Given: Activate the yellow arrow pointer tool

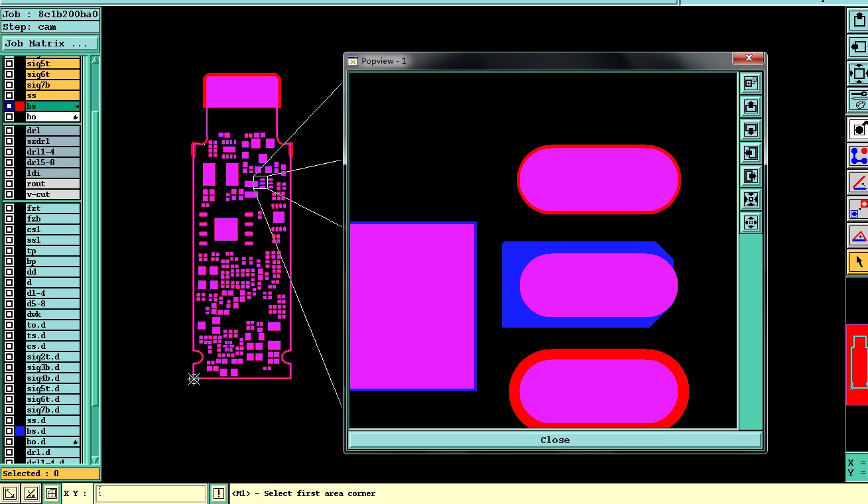Looking at the screenshot, I should point(859,261).
